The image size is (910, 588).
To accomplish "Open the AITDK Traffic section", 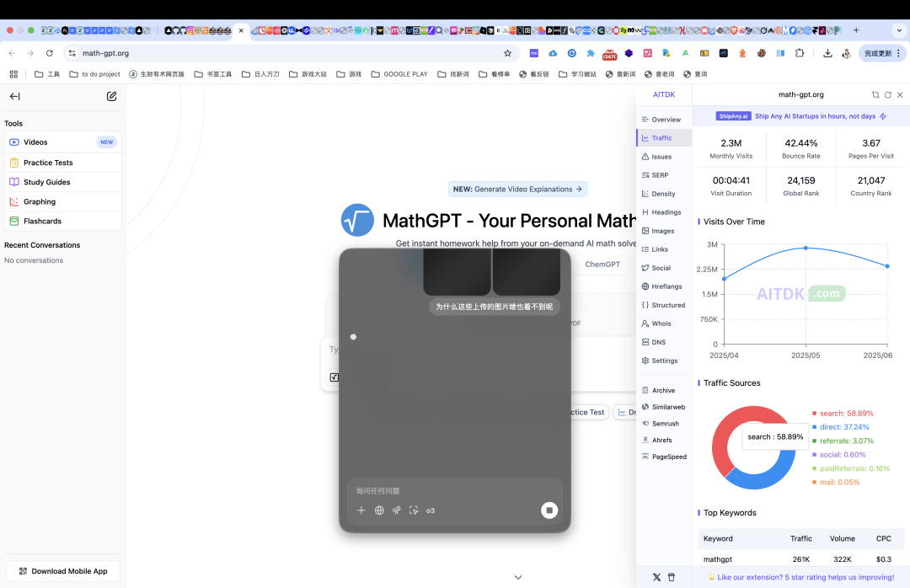I will click(664, 138).
